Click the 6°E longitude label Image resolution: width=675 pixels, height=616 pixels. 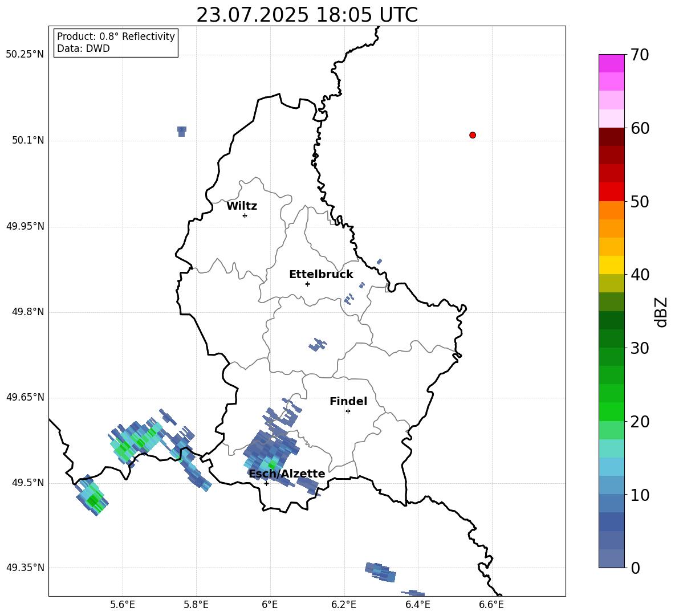click(270, 605)
